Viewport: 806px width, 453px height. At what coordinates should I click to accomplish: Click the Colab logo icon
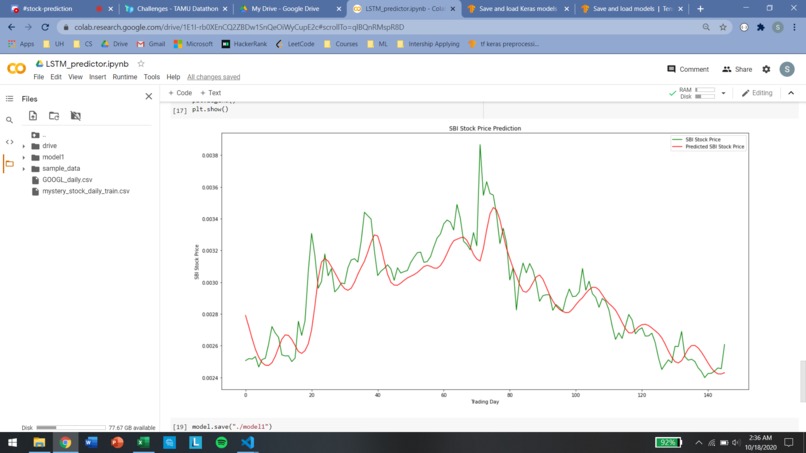tap(16, 69)
